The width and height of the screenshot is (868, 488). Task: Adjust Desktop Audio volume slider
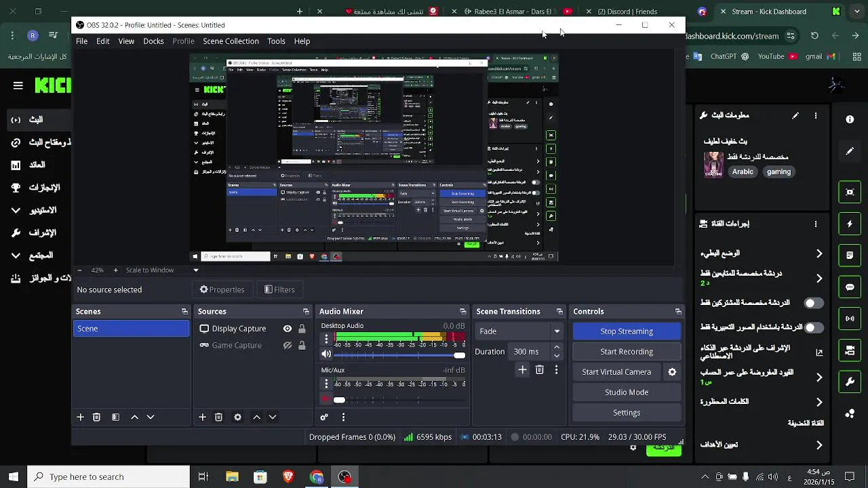[x=399, y=355]
